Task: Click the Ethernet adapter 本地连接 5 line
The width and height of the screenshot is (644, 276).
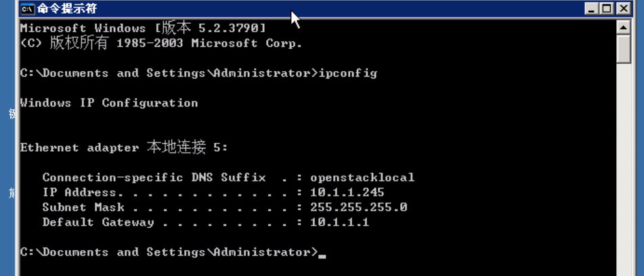Action: click(x=124, y=148)
